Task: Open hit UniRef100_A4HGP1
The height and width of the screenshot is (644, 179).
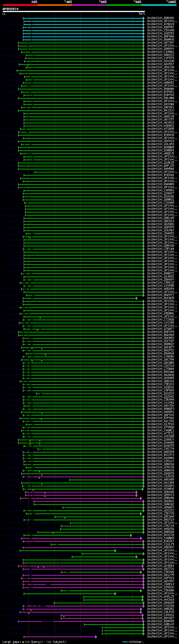Action: coord(161,412)
